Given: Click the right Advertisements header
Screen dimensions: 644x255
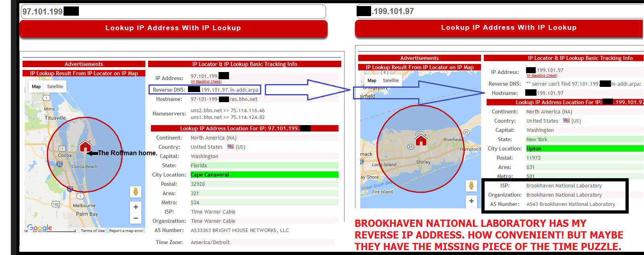Looking at the screenshot, I should (419, 58).
